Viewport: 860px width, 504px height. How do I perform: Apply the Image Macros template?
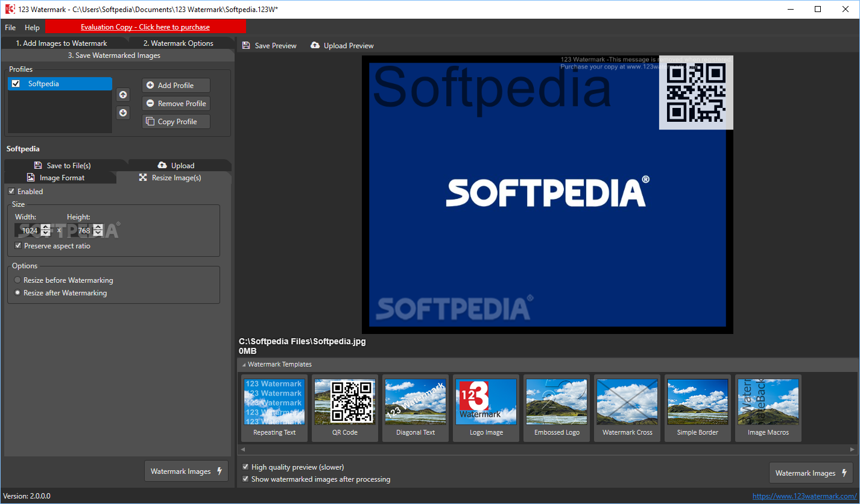[768, 408]
